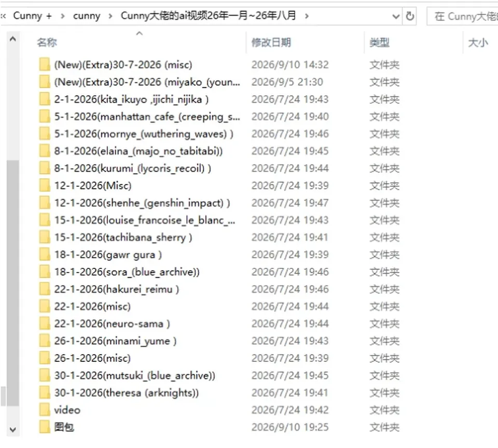Click the scrollbar up arrow
Image resolution: width=498 pixels, height=448 pixels.
point(12,39)
